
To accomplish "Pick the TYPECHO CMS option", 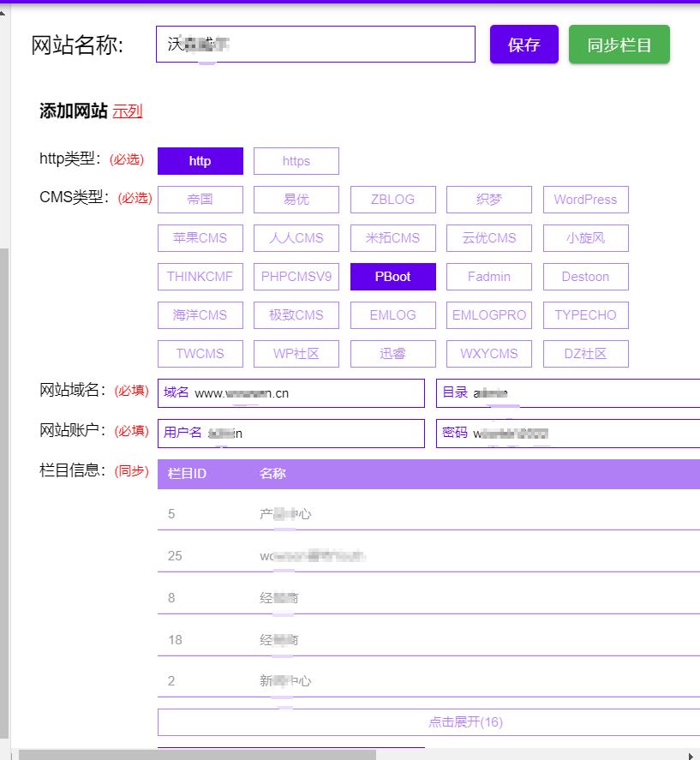I will [585, 315].
